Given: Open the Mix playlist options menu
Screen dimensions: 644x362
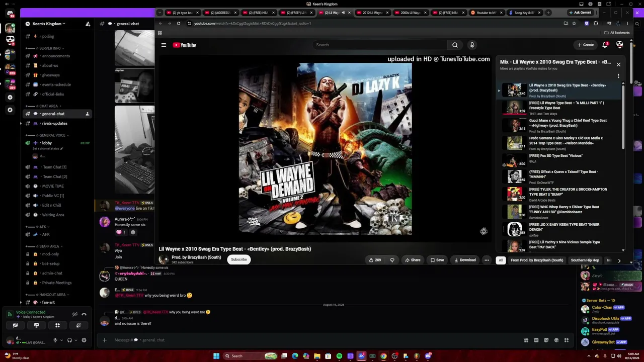Looking at the screenshot, I should (618, 76).
